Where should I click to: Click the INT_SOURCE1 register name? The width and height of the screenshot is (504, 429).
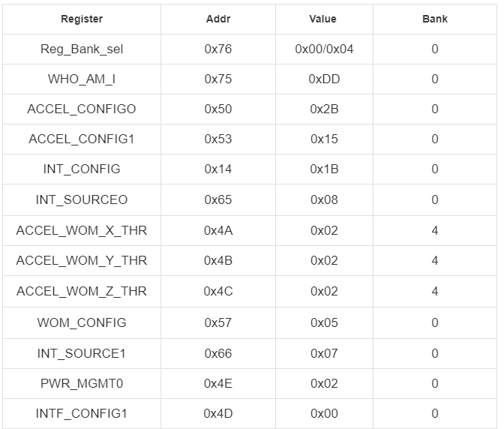coord(82,353)
